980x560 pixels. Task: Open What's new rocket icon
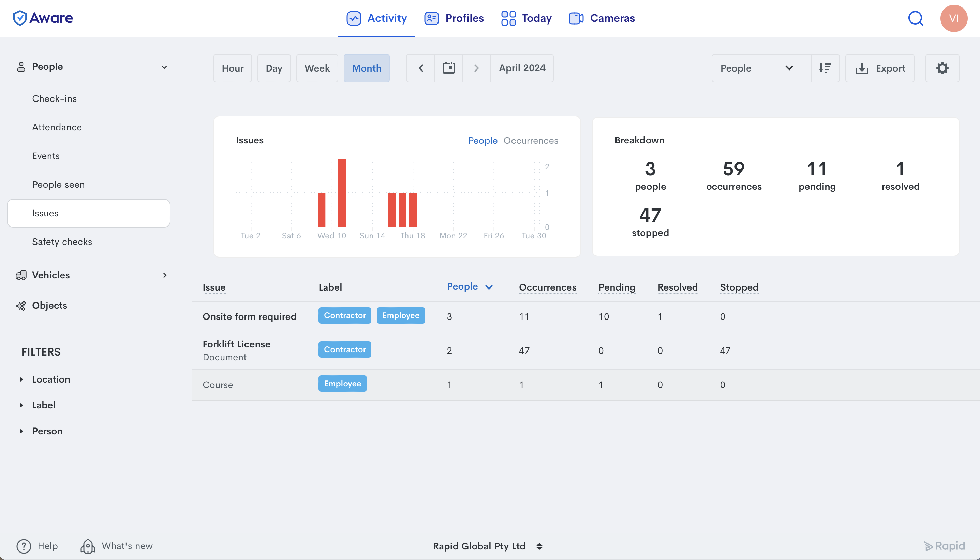click(x=88, y=546)
